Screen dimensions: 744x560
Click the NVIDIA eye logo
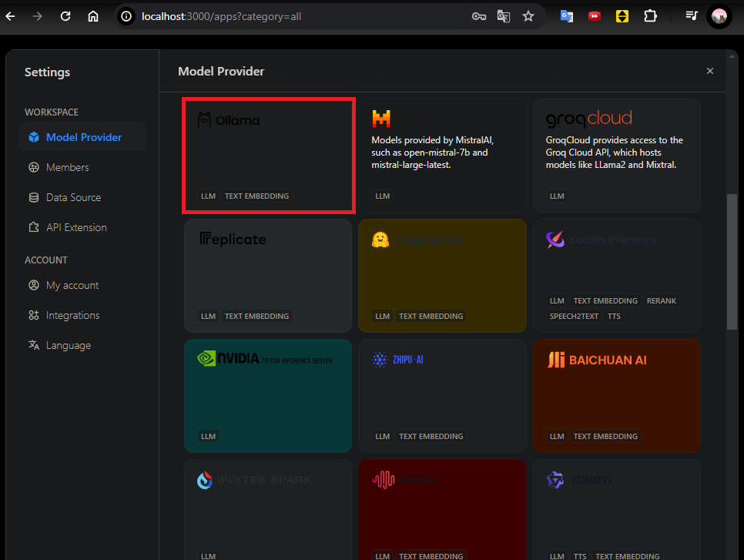pyautogui.click(x=206, y=358)
